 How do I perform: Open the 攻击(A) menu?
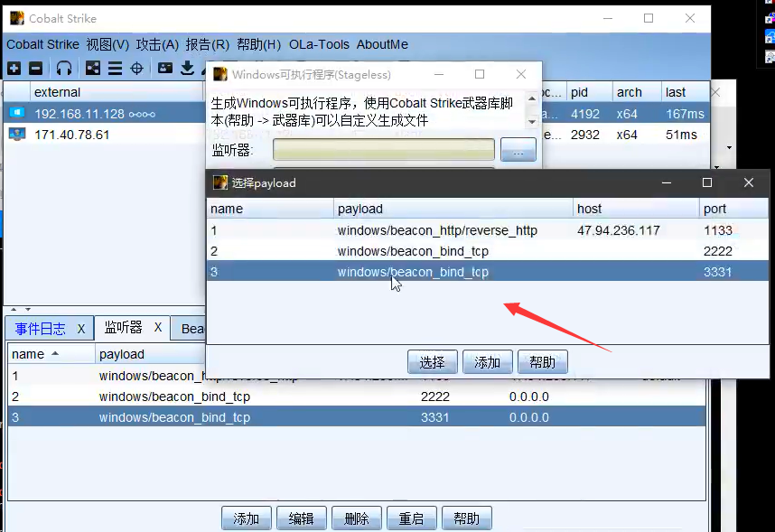(x=157, y=44)
